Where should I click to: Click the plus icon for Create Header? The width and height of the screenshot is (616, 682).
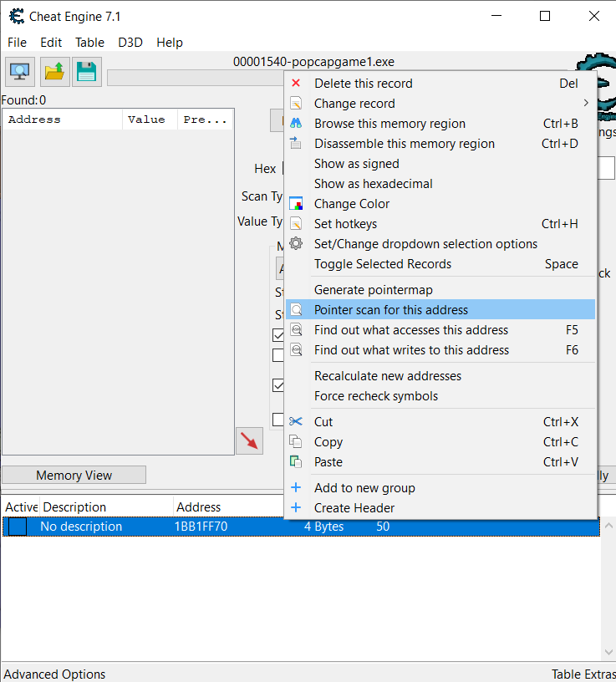click(296, 507)
